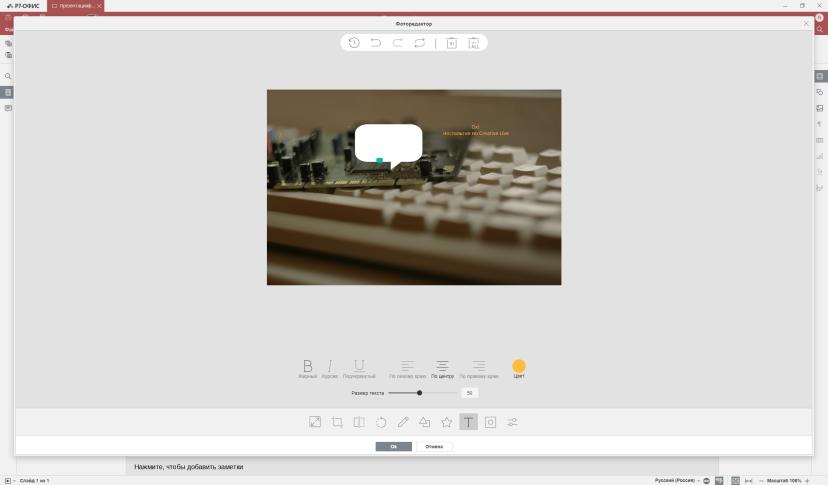Click the text size slider handle
Viewport: 828px width, 485px height.
tap(419, 393)
